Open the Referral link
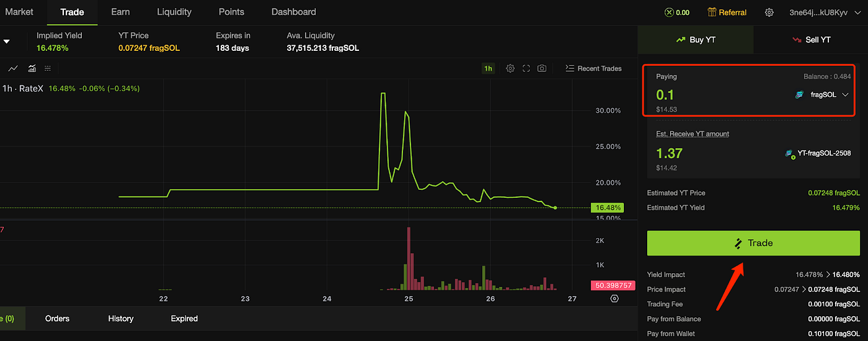 tap(727, 12)
